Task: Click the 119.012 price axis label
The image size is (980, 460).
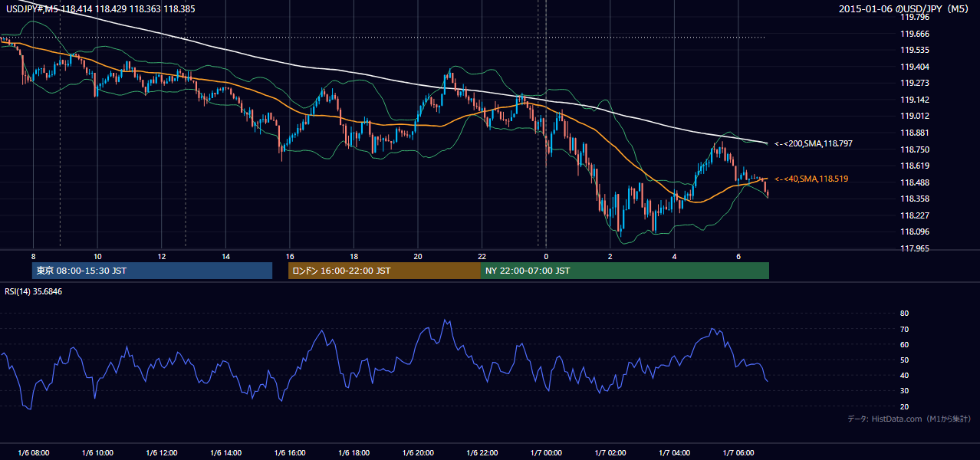Action: point(913,117)
